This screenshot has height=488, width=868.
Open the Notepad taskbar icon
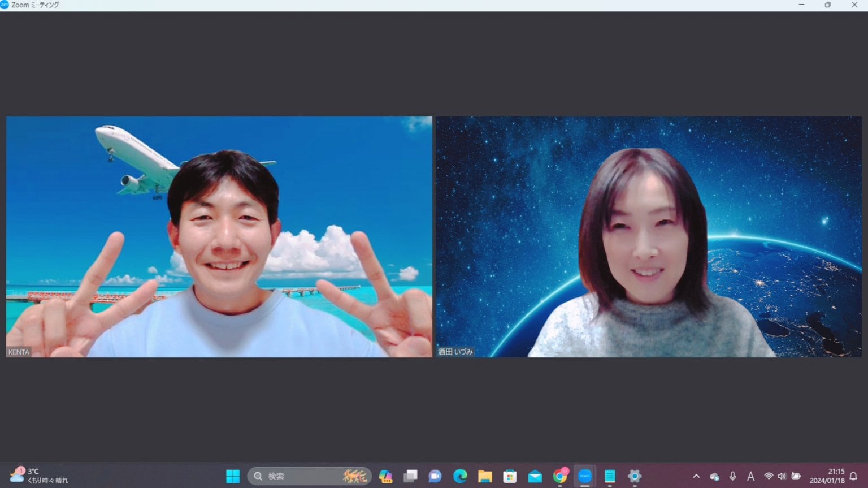[610, 476]
